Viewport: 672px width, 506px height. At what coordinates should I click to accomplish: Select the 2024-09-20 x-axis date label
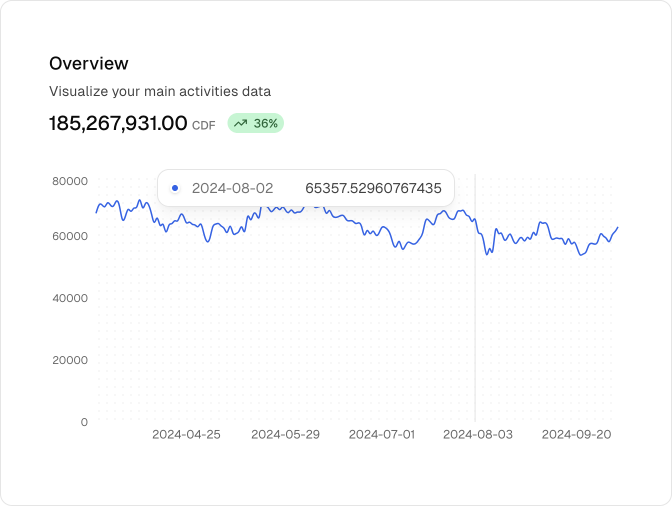point(576,435)
